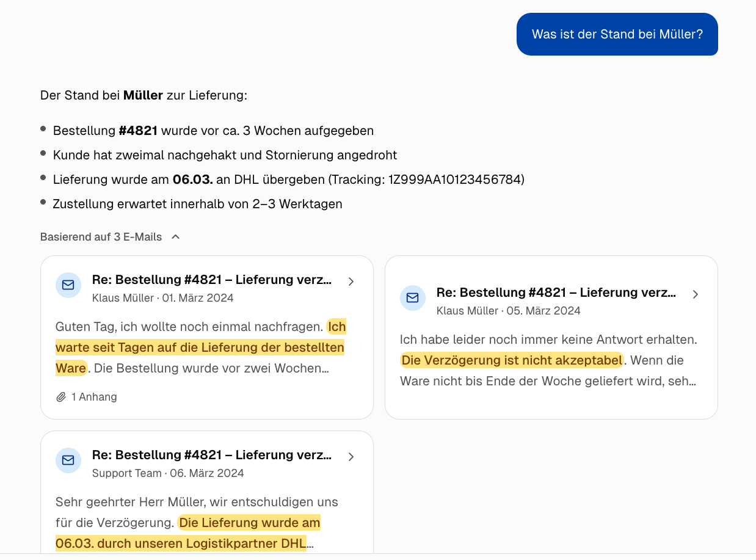Select the highlighted "Ich warte seit Tagen" passage
The height and width of the screenshot is (560, 756).
pyautogui.click(x=200, y=347)
